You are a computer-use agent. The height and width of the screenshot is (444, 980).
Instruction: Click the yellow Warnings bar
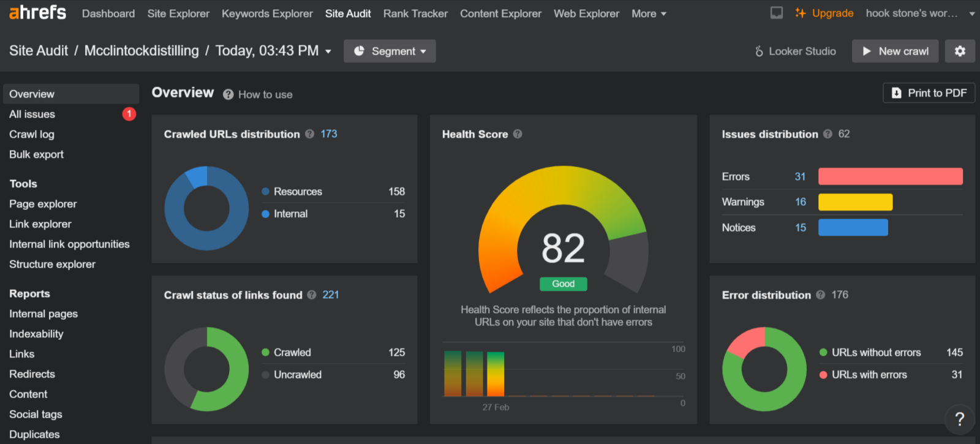(x=856, y=202)
